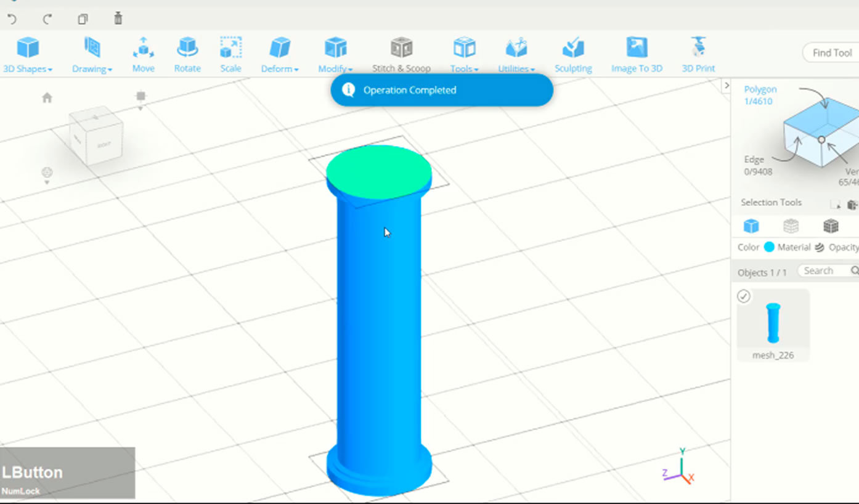Click the orbit camera icon
Image resolution: width=859 pixels, height=504 pixels.
coord(47,172)
